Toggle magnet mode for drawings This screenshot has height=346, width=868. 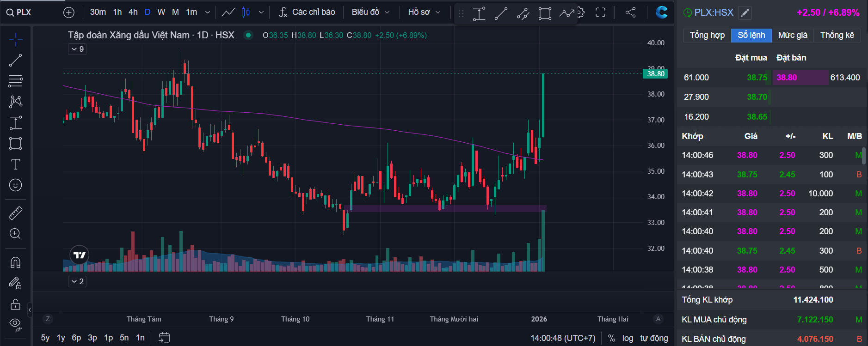pyautogui.click(x=16, y=262)
